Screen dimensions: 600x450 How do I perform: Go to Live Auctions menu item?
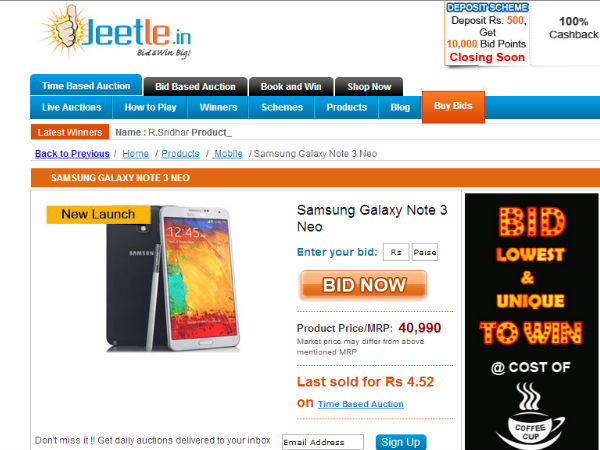[x=72, y=108]
